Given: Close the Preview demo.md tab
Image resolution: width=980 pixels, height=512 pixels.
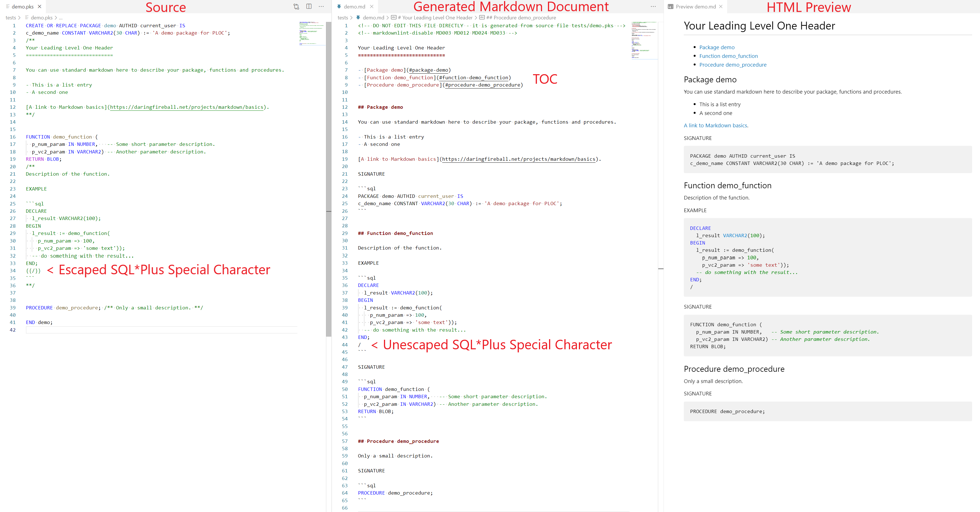Looking at the screenshot, I should (721, 6).
